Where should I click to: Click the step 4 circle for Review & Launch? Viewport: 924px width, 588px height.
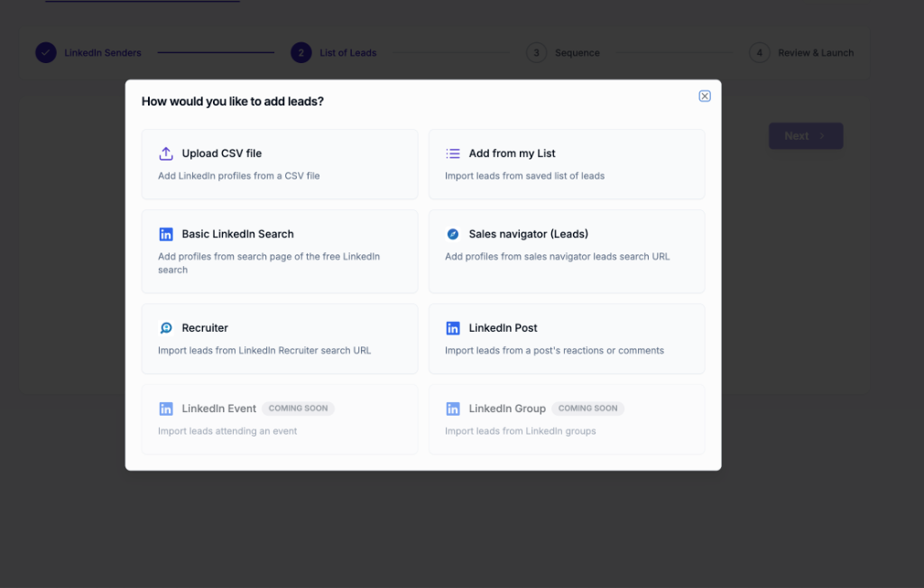coord(760,52)
